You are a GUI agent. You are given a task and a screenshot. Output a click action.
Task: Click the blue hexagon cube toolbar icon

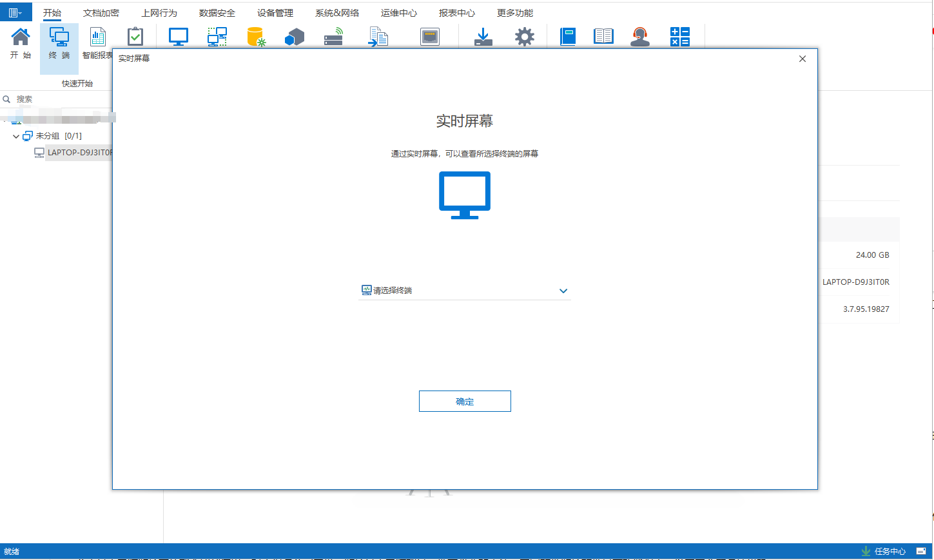click(295, 37)
